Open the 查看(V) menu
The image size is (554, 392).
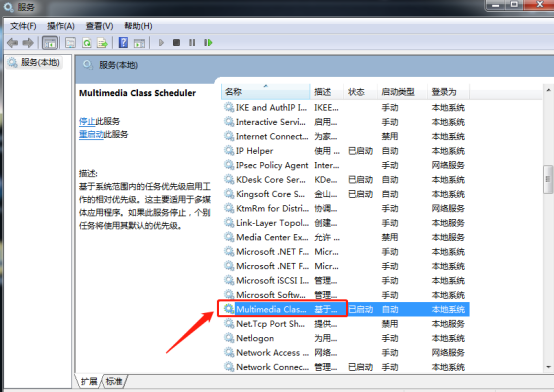coord(99,26)
